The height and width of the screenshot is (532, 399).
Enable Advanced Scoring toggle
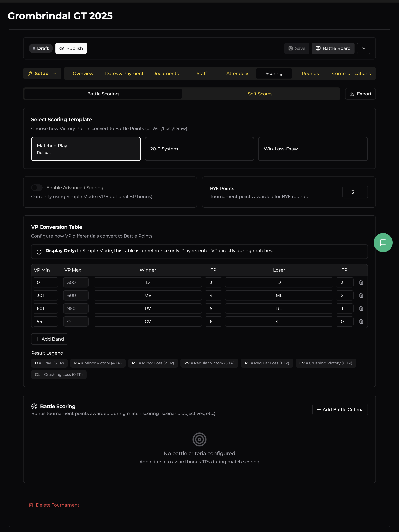coord(37,188)
